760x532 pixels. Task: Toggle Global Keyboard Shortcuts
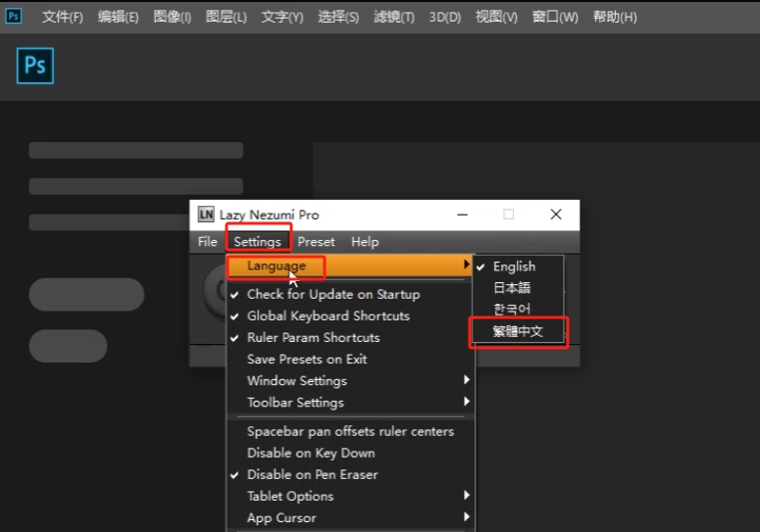pyautogui.click(x=349, y=315)
